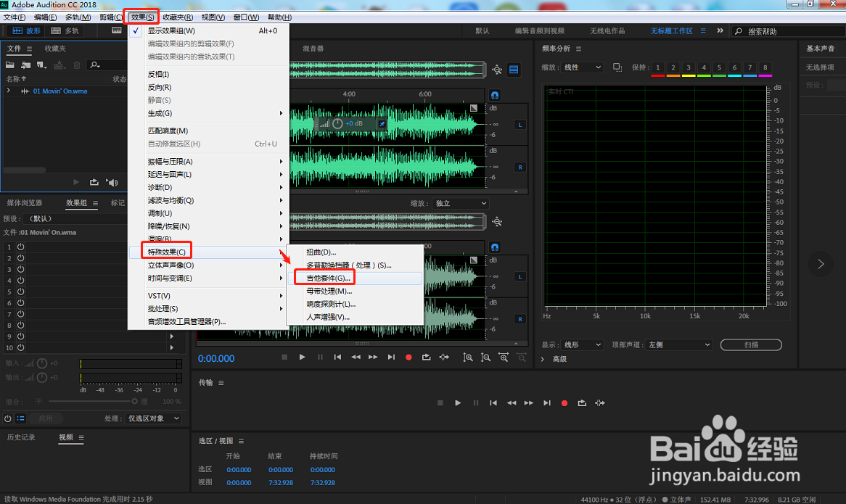This screenshot has width=846, height=504.
Task: Open the 处理 仅选区对象 dropdown
Action: pos(153,418)
